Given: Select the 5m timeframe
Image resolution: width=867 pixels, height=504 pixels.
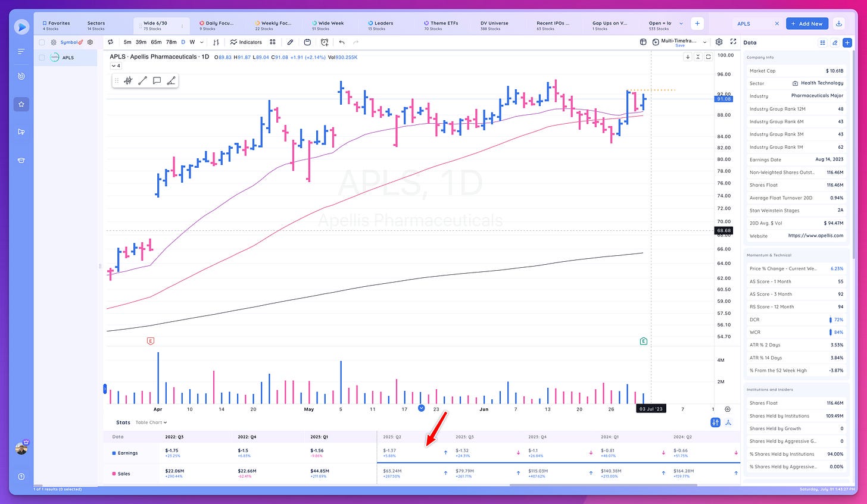Looking at the screenshot, I should tap(127, 42).
